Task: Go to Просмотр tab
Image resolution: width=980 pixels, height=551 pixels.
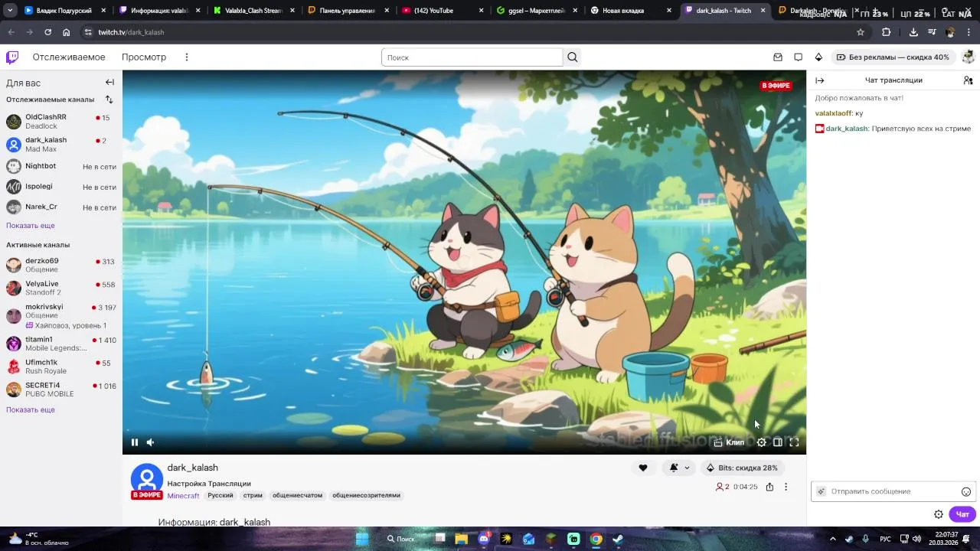Action: click(144, 57)
